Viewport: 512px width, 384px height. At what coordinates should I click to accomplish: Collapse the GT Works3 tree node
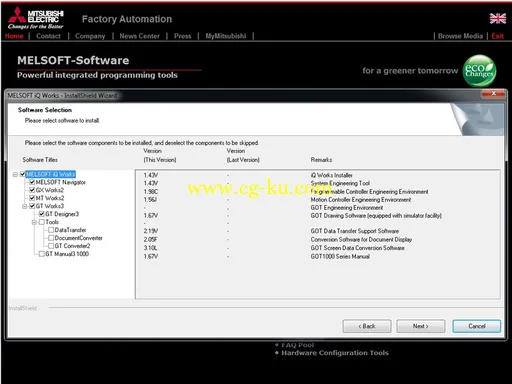pyautogui.click(x=25, y=206)
